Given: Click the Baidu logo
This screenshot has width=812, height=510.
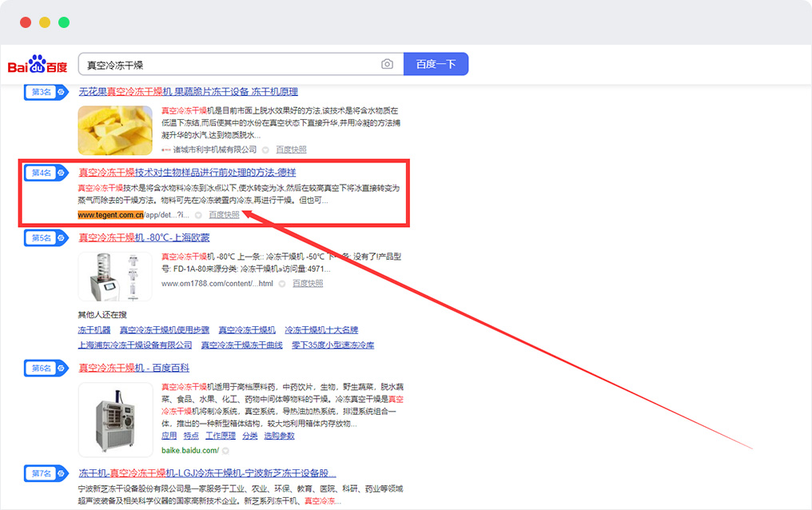Looking at the screenshot, I should 38,65.
